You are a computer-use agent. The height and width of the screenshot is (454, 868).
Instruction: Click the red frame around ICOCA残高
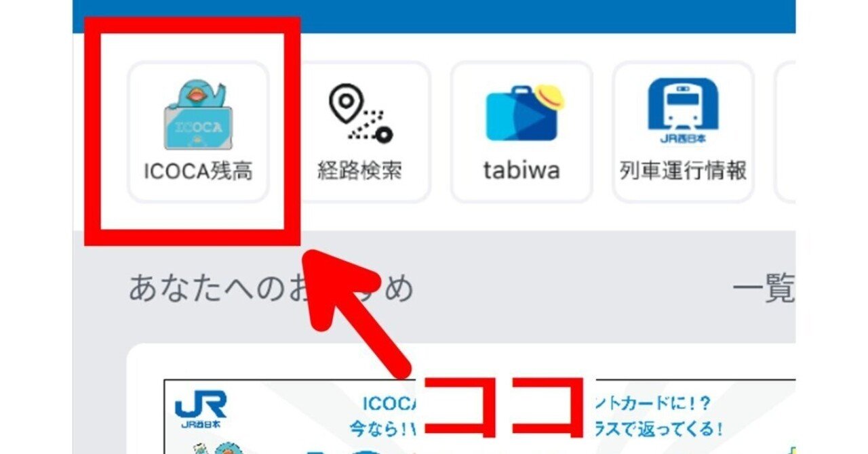(192, 131)
